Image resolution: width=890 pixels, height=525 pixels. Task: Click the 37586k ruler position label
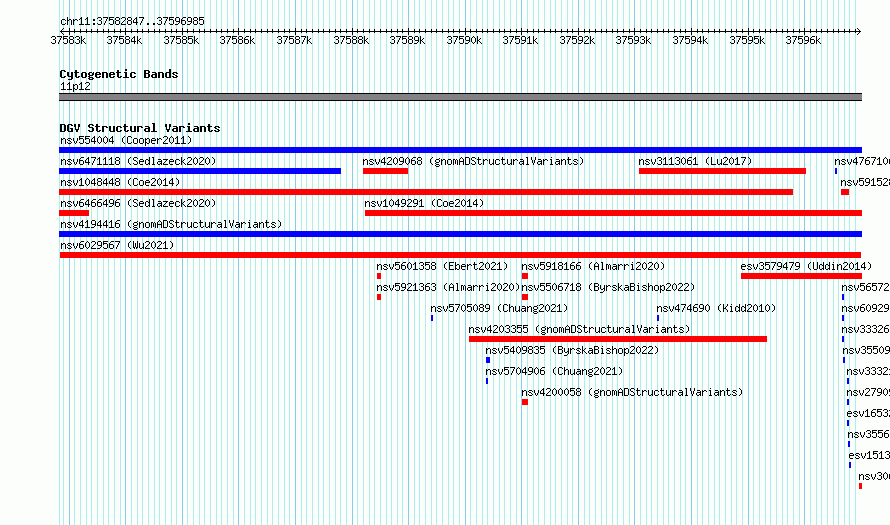(237, 40)
